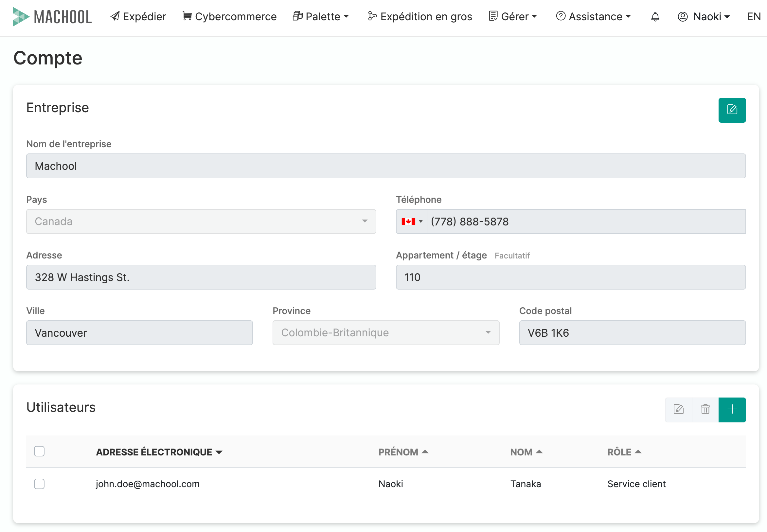Open the Naoki account menu
This screenshot has width=767, height=532.
(x=704, y=17)
